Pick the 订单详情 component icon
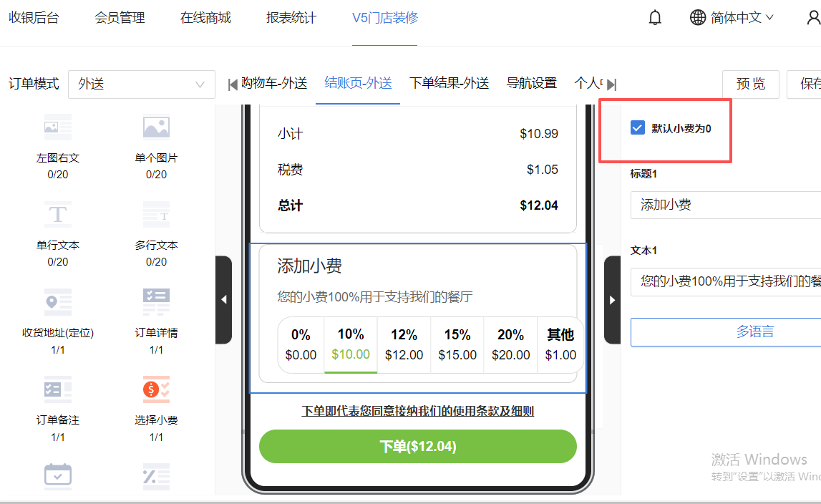821x504 pixels. pos(156,302)
